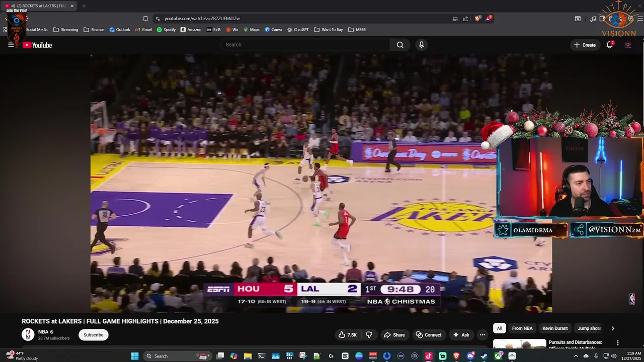Open the options menu on the recommended video
The height and width of the screenshot is (362, 644).
(618, 343)
